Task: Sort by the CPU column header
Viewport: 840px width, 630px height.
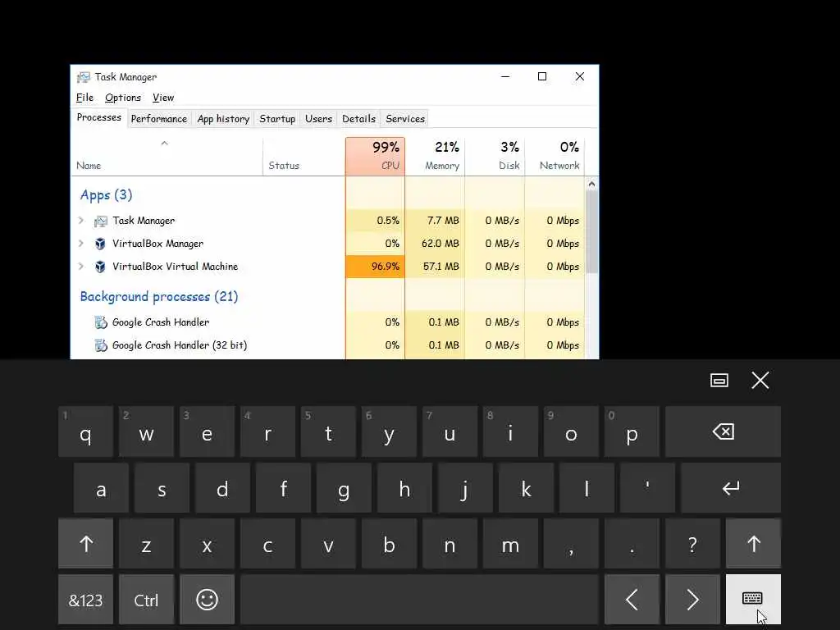Action: [375, 156]
